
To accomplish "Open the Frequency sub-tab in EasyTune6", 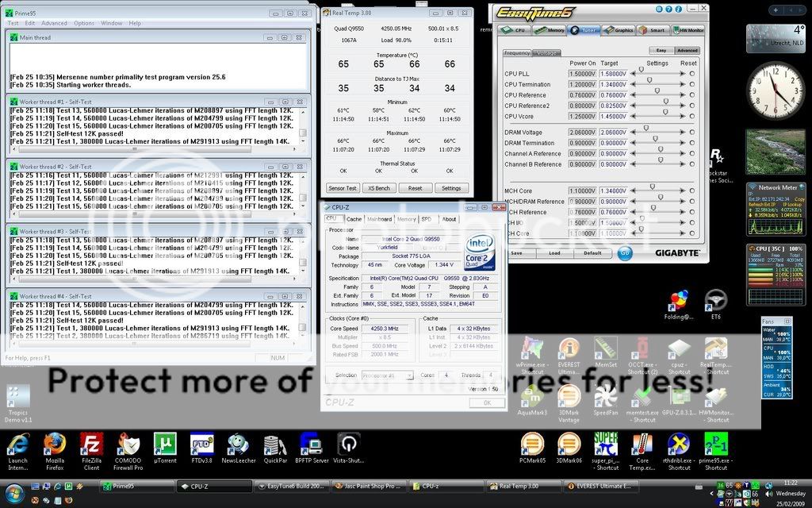I will point(517,53).
